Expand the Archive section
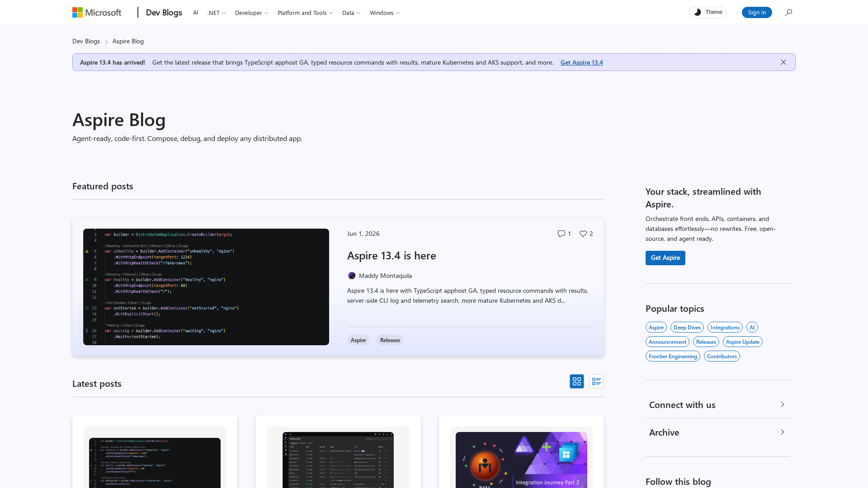 click(x=718, y=432)
